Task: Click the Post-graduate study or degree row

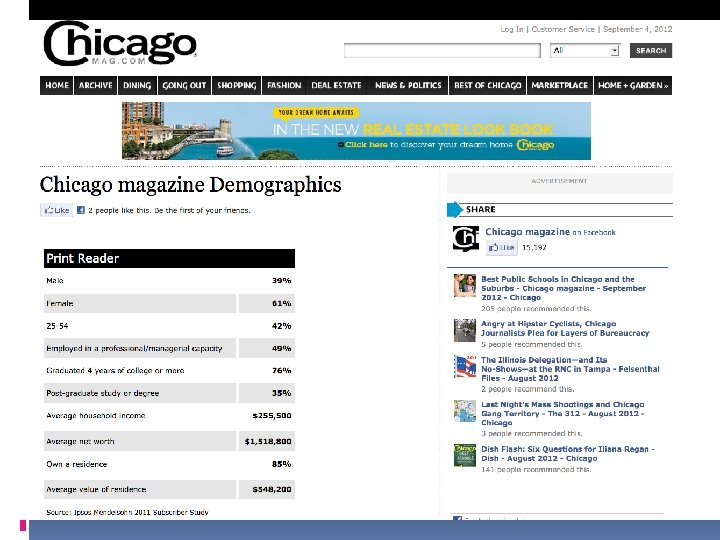Action: point(169,393)
